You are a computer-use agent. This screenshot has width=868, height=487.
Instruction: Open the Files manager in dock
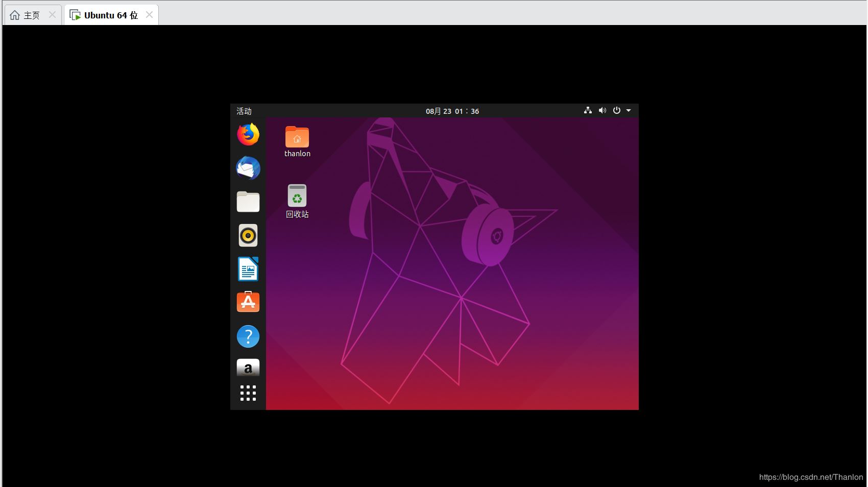[x=248, y=202]
